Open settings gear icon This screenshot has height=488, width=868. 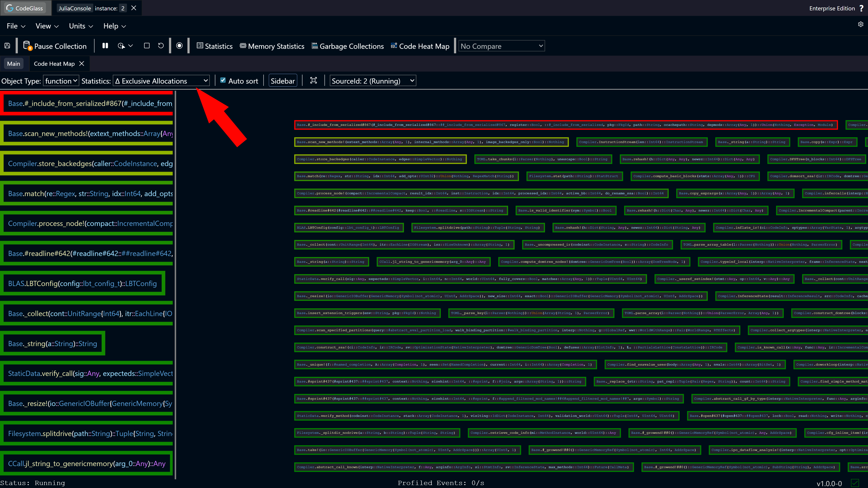(x=861, y=24)
